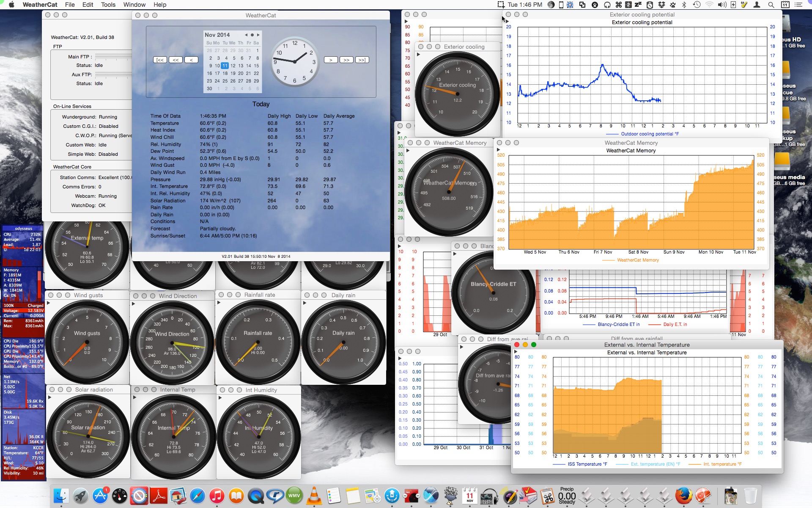The image size is (812, 508).
Task: Open the Tools menu
Action: coord(108,5)
